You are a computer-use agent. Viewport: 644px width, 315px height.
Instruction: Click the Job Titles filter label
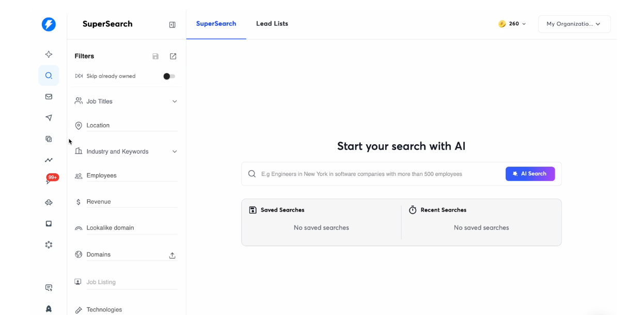[x=99, y=101]
